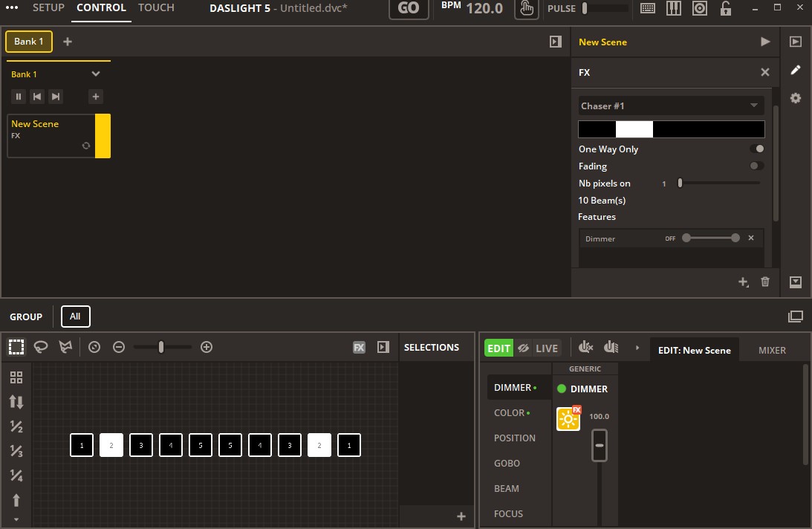Open the keyboard triggers icon
Screen dimensions: 812x529
click(x=647, y=8)
